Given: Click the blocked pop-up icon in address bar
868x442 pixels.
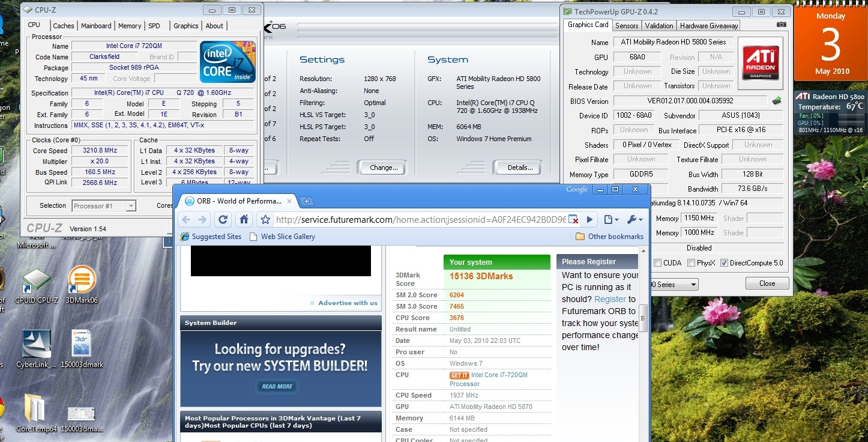Looking at the screenshot, I should point(573,220).
